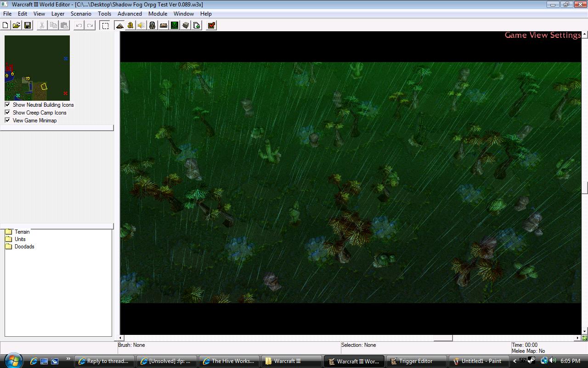Open a map with the folder icon

16,25
